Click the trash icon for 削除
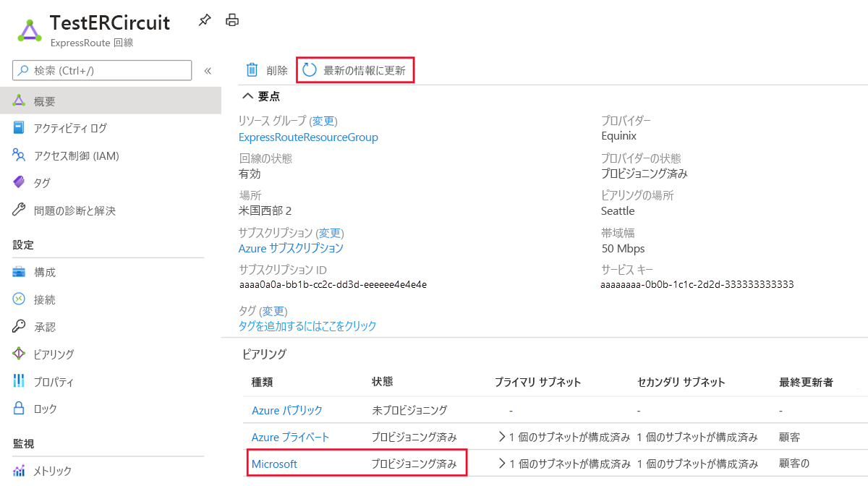Viewport: 868px width, 486px height. pos(252,70)
